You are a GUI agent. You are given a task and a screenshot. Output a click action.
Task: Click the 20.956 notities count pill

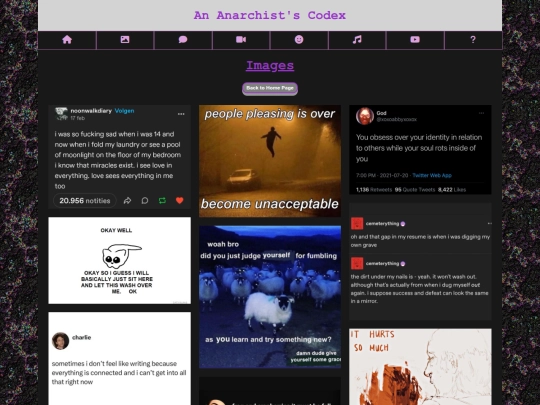pyautogui.click(x=85, y=201)
